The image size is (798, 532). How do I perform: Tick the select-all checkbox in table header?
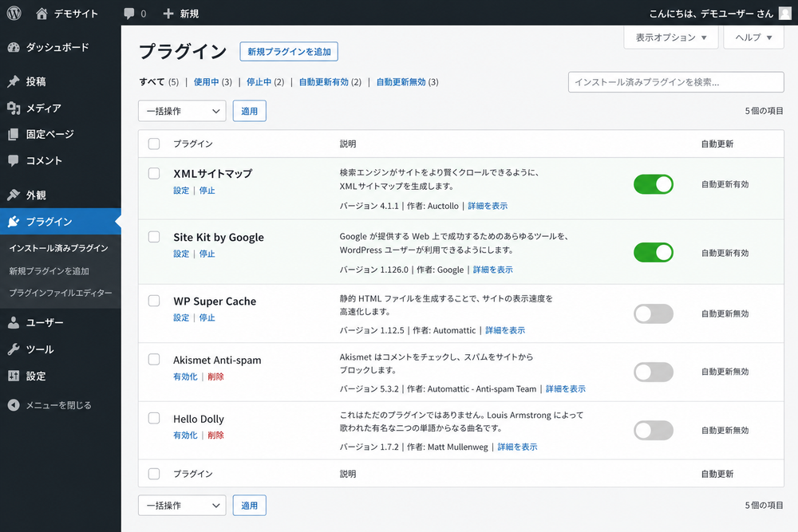154,144
